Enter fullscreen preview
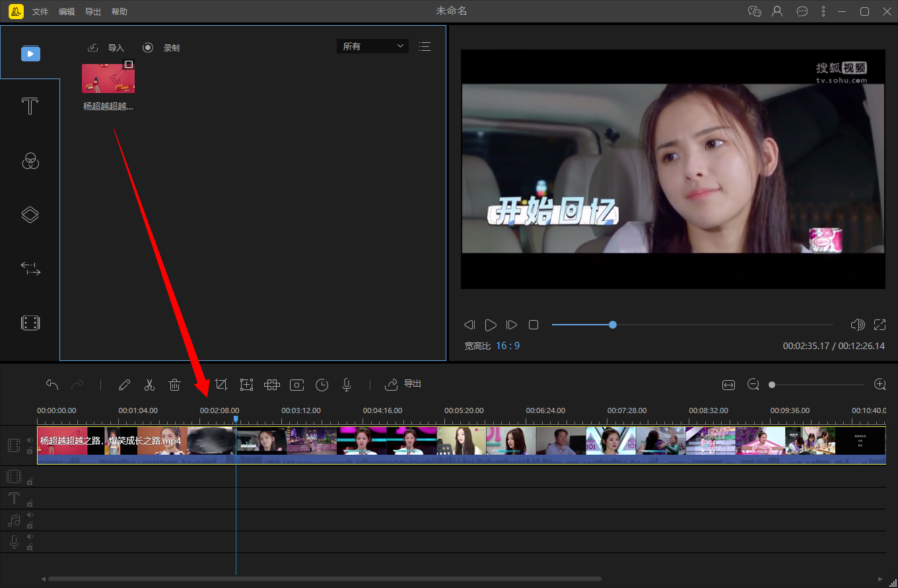Viewport: 898px width, 588px height. click(x=880, y=325)
